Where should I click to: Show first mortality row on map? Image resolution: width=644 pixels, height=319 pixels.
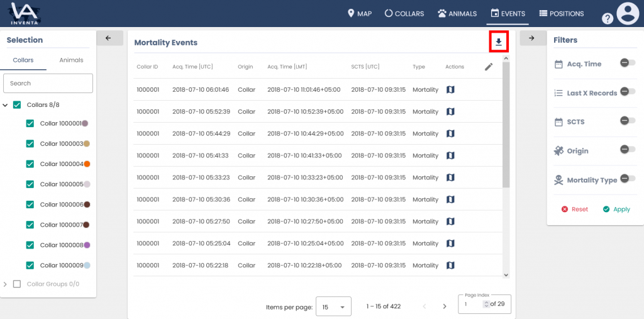click(x=450, y=89)
